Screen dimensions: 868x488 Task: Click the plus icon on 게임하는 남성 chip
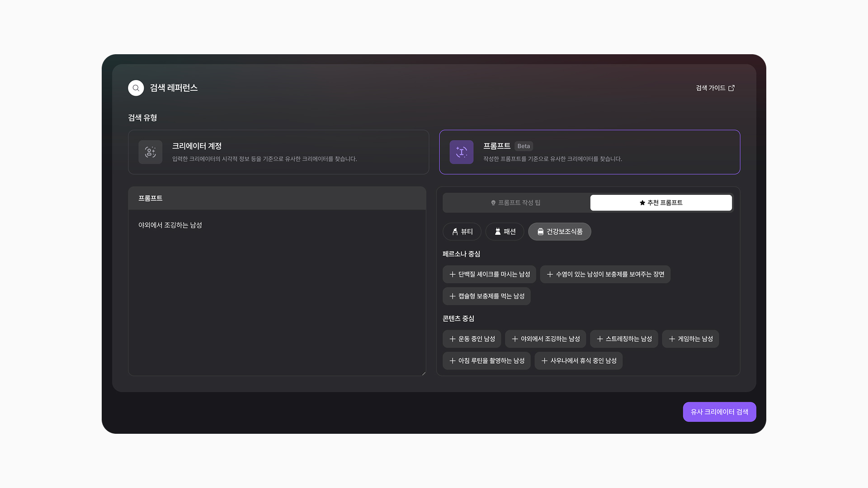point(672,339)
